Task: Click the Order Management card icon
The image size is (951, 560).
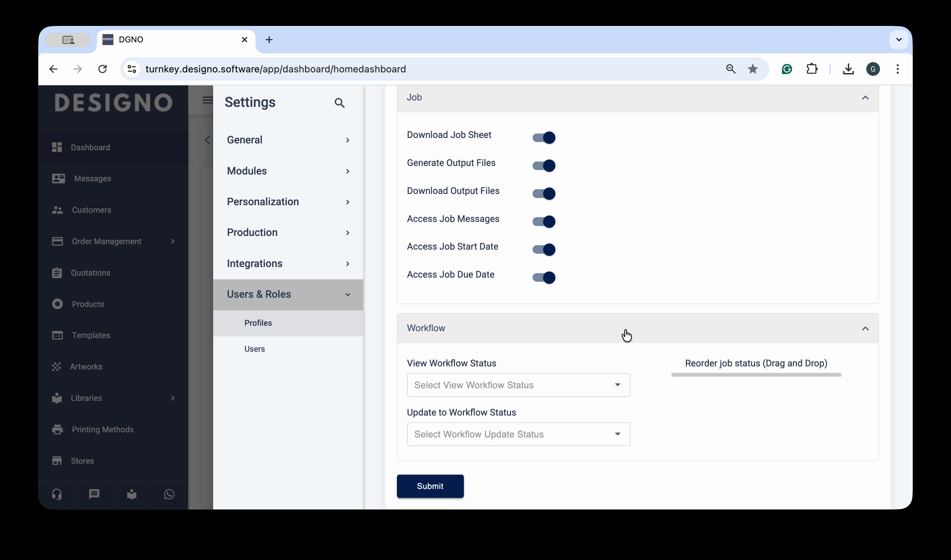Action: 57,241
